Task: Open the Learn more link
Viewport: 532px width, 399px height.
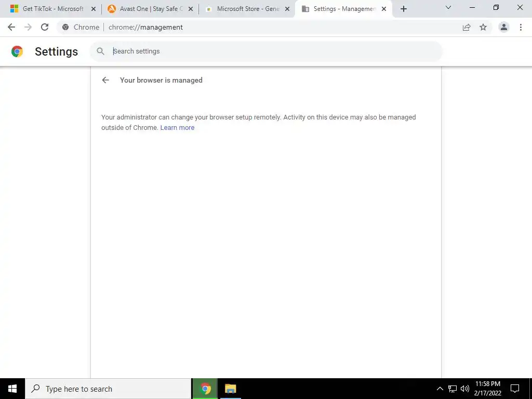Action: [177, 128]
